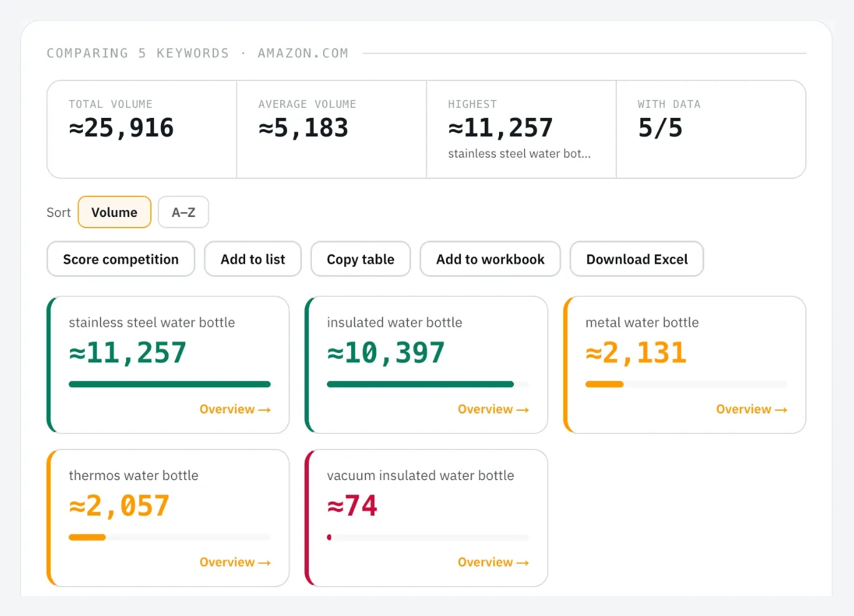Click insulated water bottle volume bar
This screenshot has width=854, height=616.
tap(428, 384)
